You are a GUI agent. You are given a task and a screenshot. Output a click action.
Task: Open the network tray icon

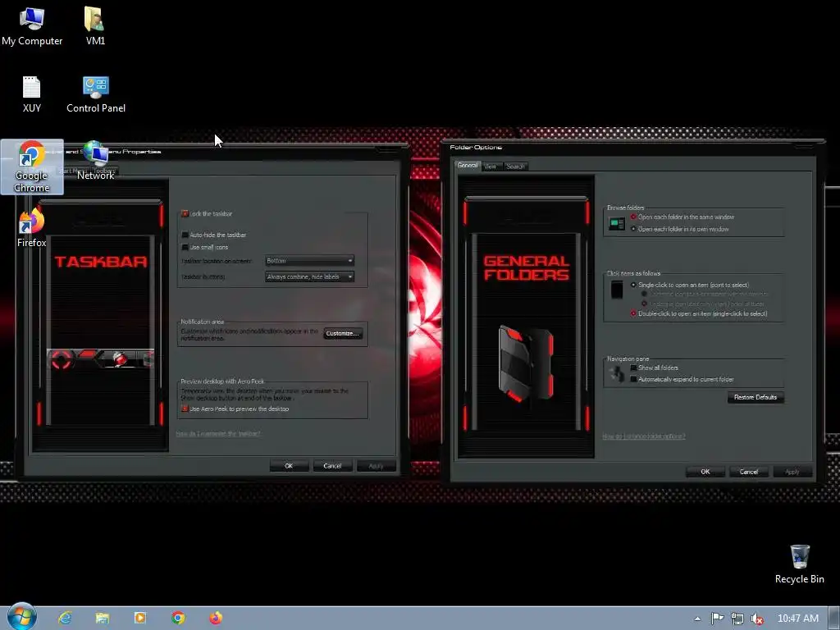point(737,619)
